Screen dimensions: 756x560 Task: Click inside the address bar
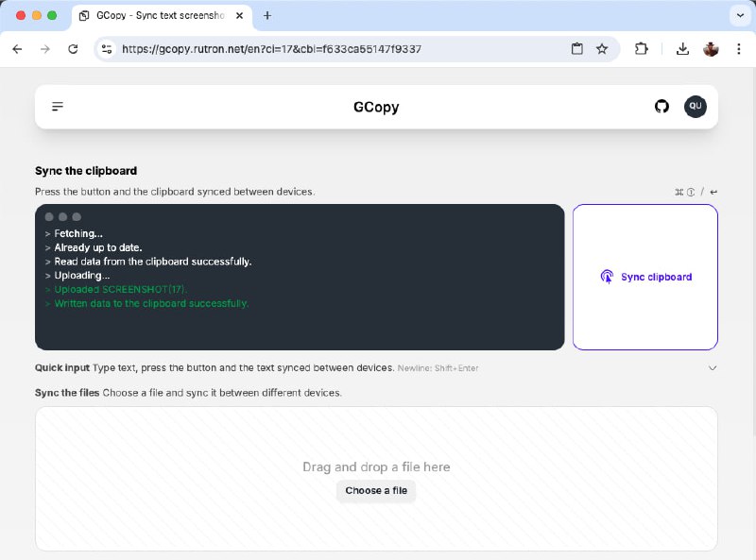coord(331,48)
